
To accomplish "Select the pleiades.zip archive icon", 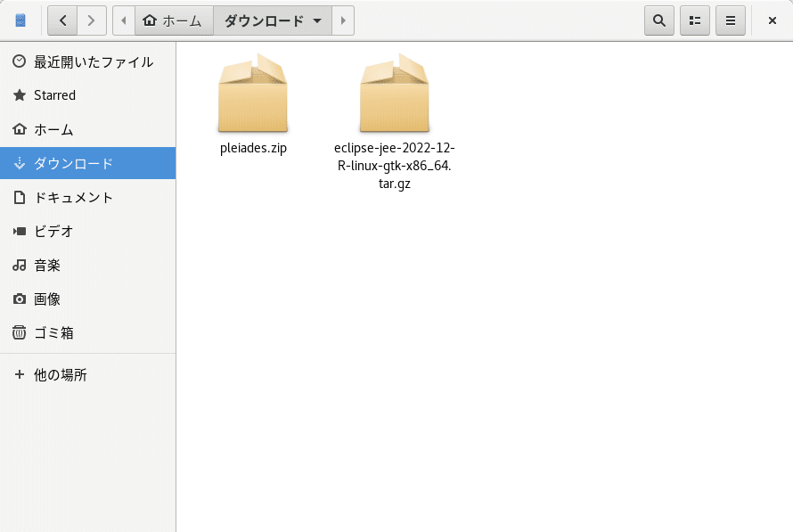I will click(x=253, y=93).
